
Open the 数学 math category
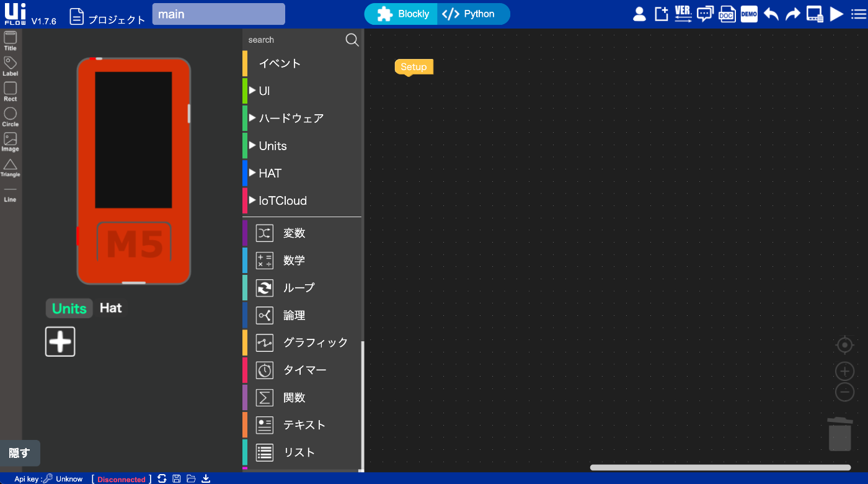(x=301, y=260)
